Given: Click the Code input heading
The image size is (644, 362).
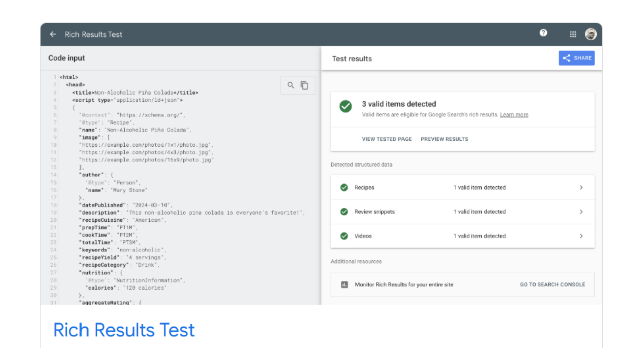Looking at the screenshot, I should tap(66, 58).
